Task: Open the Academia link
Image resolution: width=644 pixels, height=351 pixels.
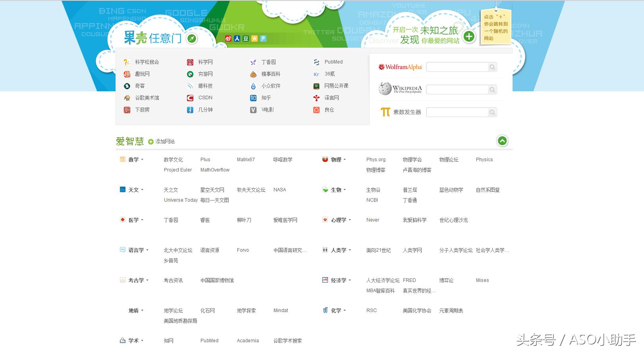Action: [x=248, y=341]
